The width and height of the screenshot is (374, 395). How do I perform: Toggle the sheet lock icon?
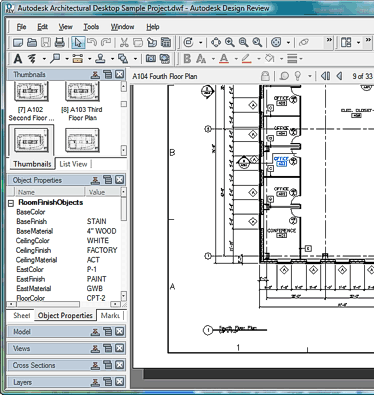[265, 76]
